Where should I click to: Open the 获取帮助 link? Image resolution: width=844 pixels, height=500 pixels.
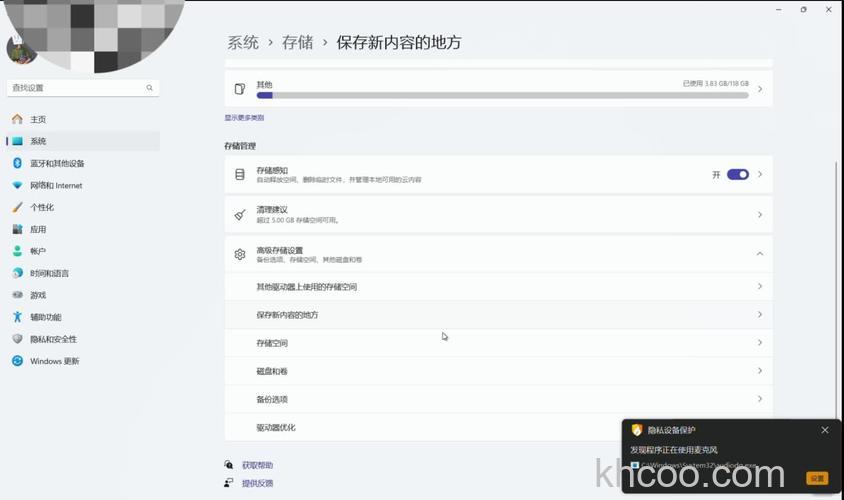pyautogui.click(x=257, y=465)
